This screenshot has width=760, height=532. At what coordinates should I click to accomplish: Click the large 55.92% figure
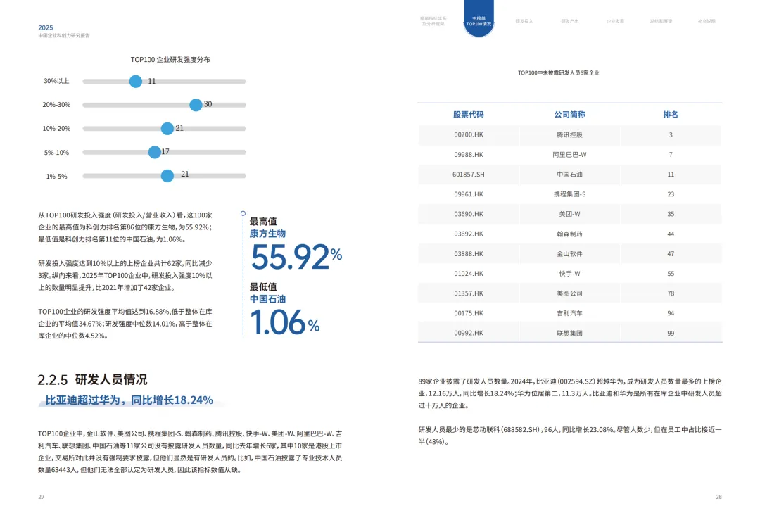pyautogui.click(x=296, y=257)
